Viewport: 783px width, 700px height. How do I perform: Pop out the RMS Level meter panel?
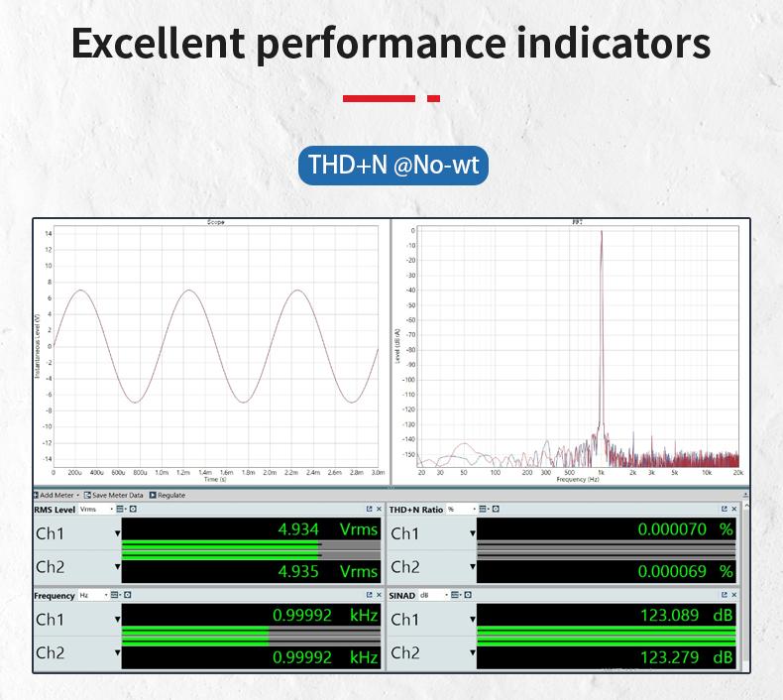pyautogui.click(x=369, y=509)
